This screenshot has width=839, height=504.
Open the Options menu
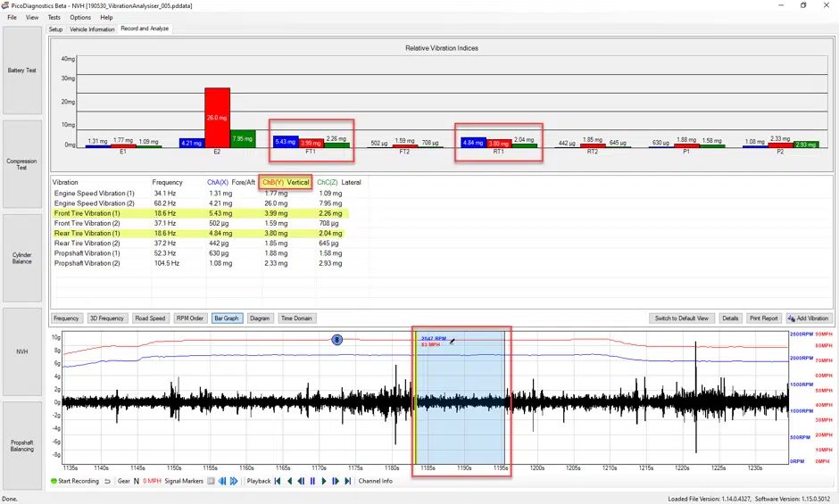tap(80, 17)
